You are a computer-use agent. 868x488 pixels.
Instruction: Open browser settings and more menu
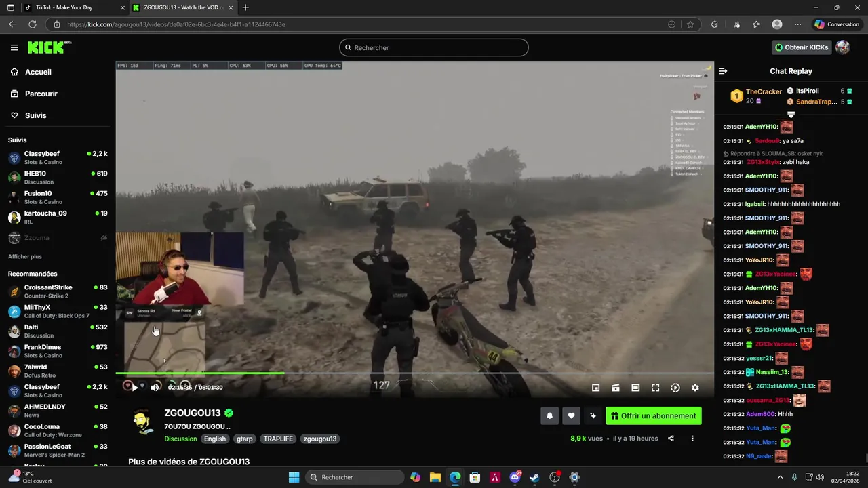tap(797, 24)
